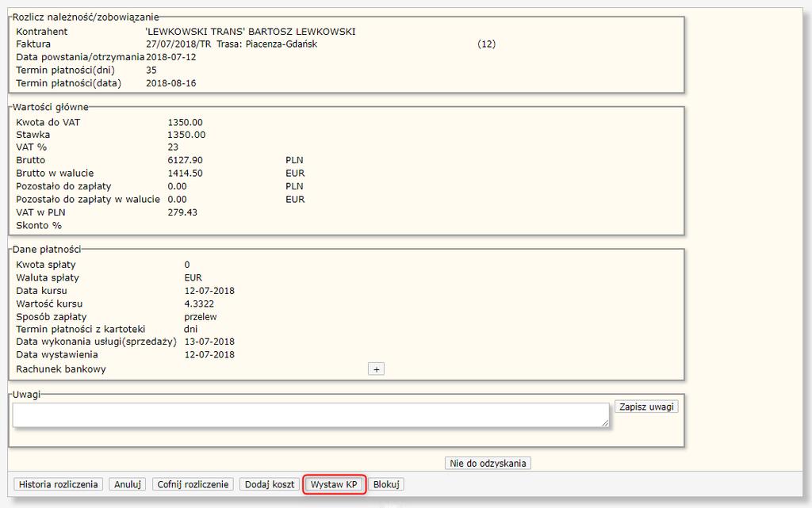The width and height of the screenshot is (812, 508).
Task: Select route text Trasa: Piacenza-Gdańsk
Action: 267,44
